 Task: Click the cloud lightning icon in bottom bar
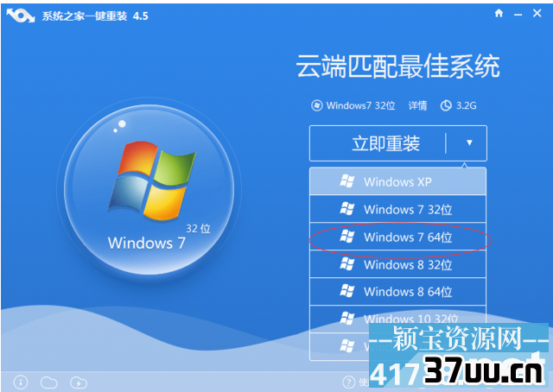pos(79,383)
